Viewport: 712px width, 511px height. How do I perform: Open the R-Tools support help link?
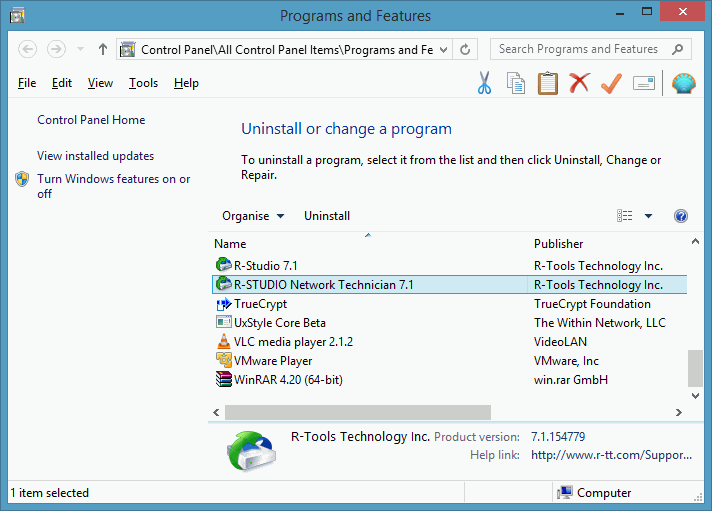click(611, 455)
